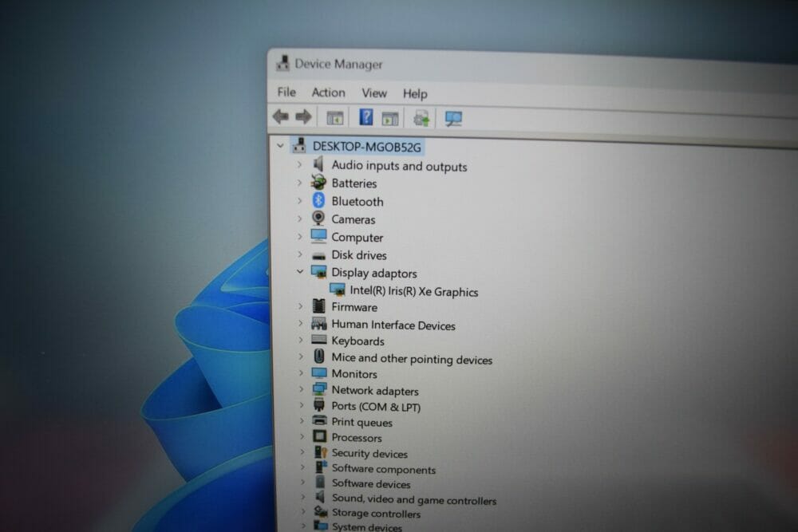Click the Ports (COM & LPT) icon
The image size is (798, 532).
[319, 405]
